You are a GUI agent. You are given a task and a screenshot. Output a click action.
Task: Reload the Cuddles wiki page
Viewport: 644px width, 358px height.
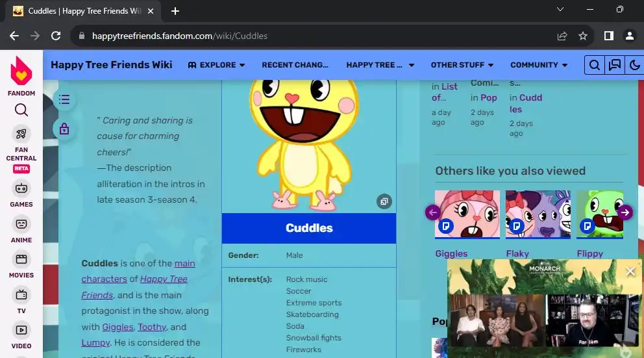point(56,36)
